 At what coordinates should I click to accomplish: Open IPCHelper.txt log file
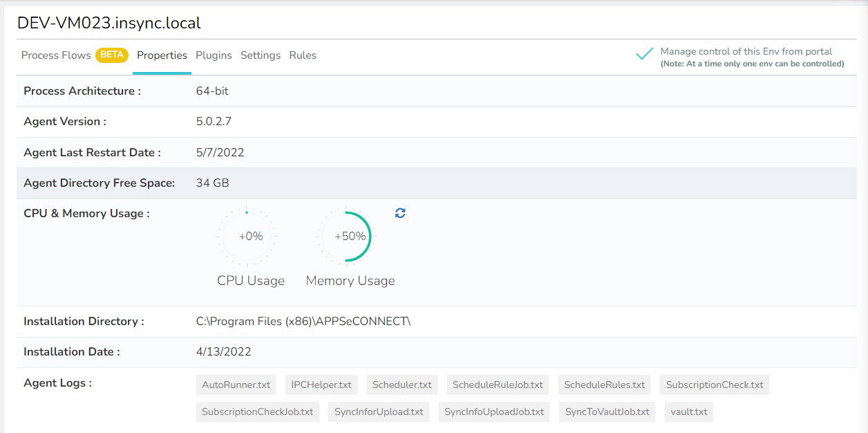pos(321,385)
